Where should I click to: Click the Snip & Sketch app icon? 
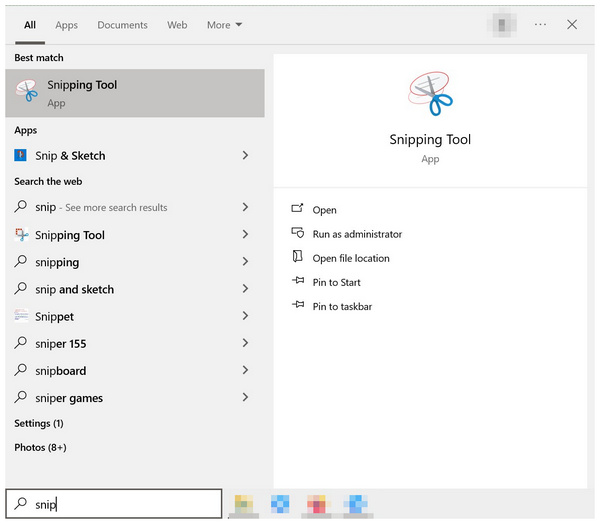22,155
